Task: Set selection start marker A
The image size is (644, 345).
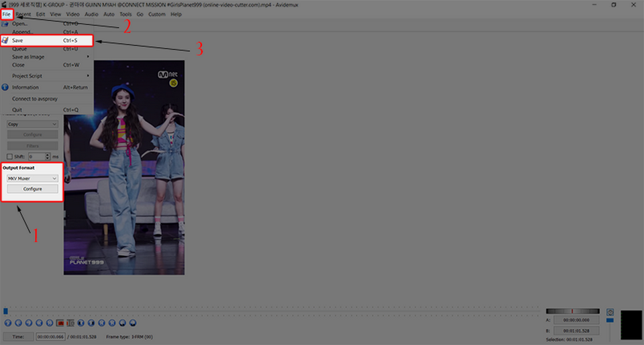Action: pyautogui.click(x=60, y=324)
